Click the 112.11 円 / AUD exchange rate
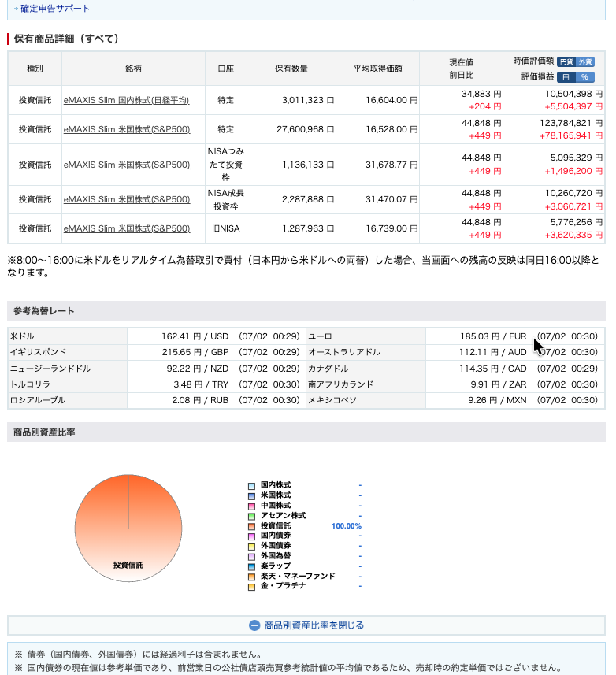 coord(493,352)
